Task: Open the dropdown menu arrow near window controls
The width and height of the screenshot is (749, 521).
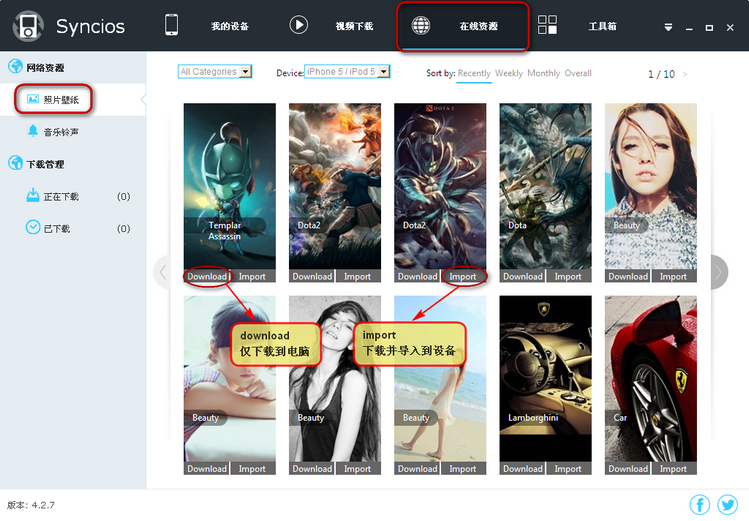Action: (x=668, y=28)
